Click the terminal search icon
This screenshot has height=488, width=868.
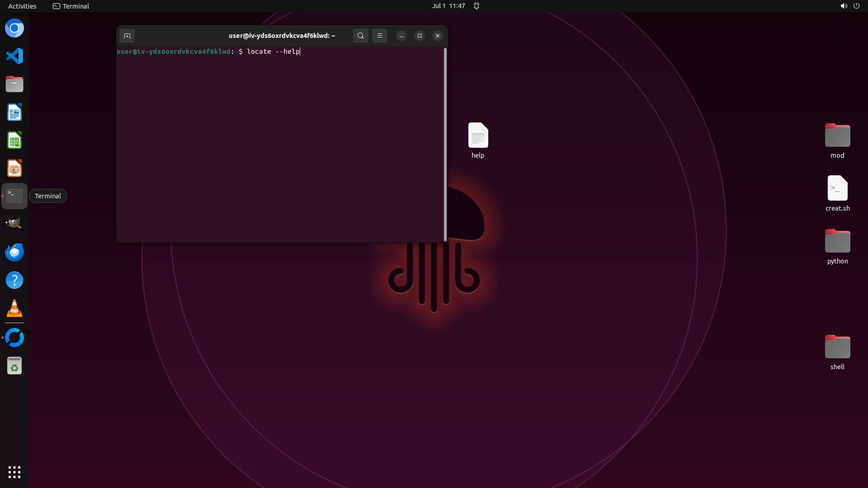360,36
